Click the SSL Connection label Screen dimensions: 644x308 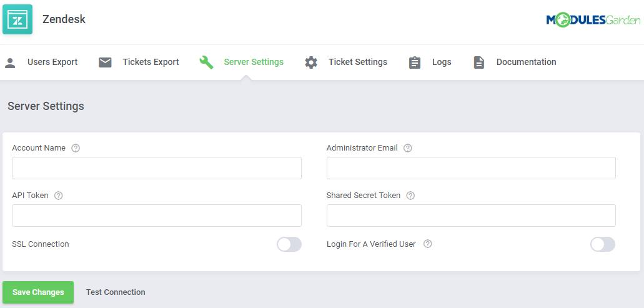(x=41, y=244)
